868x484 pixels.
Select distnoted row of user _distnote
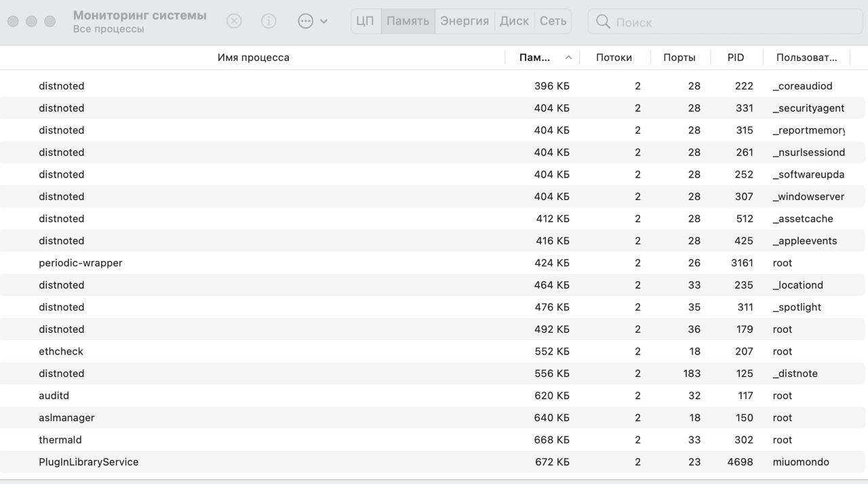point(433,374)
